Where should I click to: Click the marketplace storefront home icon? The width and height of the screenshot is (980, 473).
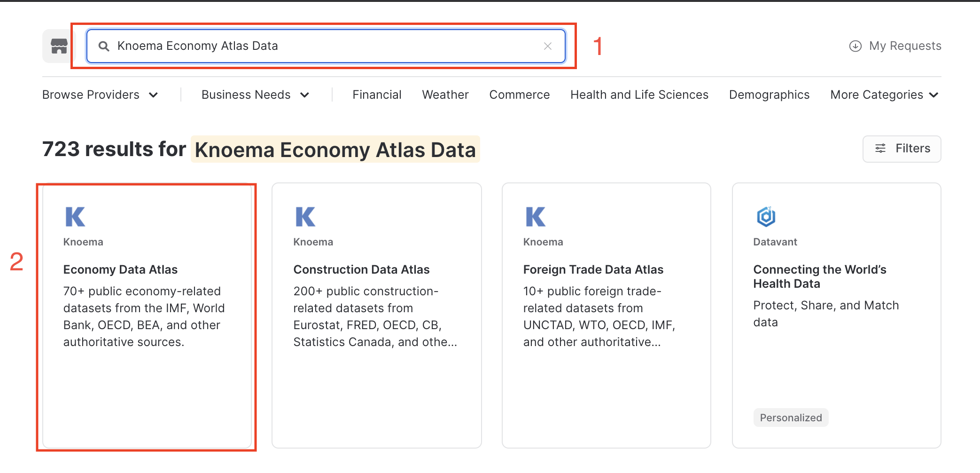pos(59,46)
